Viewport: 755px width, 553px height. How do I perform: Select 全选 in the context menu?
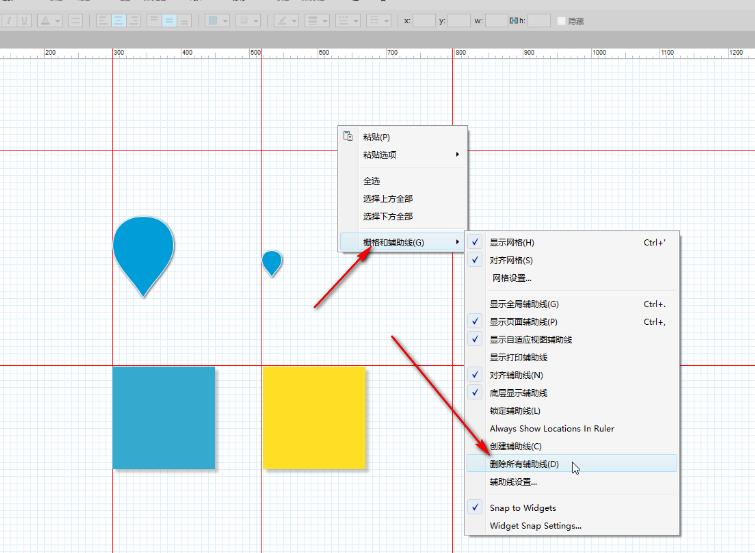click(x=372, y=181)
